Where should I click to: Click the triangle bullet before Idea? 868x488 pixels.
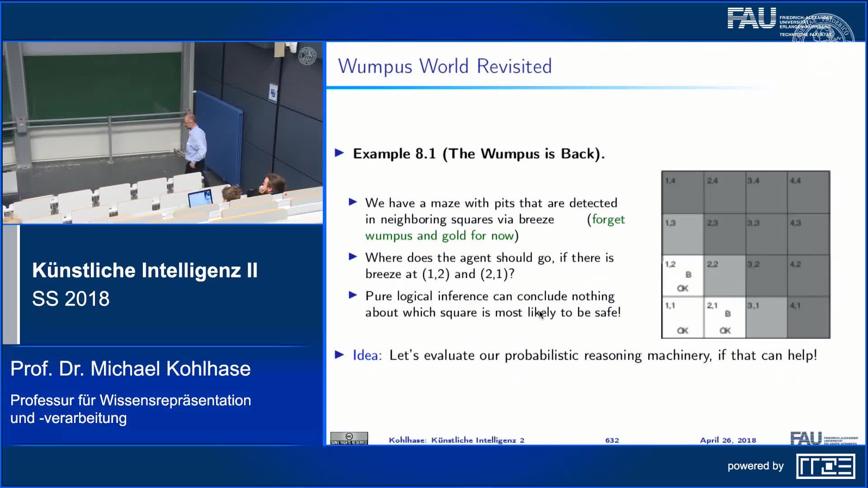340,355
